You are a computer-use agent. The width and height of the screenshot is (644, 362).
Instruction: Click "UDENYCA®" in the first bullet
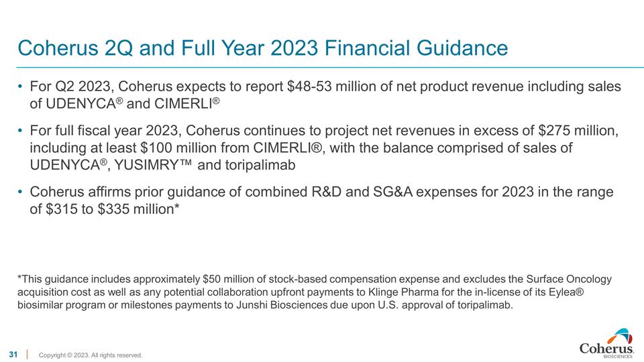[74, 104]
